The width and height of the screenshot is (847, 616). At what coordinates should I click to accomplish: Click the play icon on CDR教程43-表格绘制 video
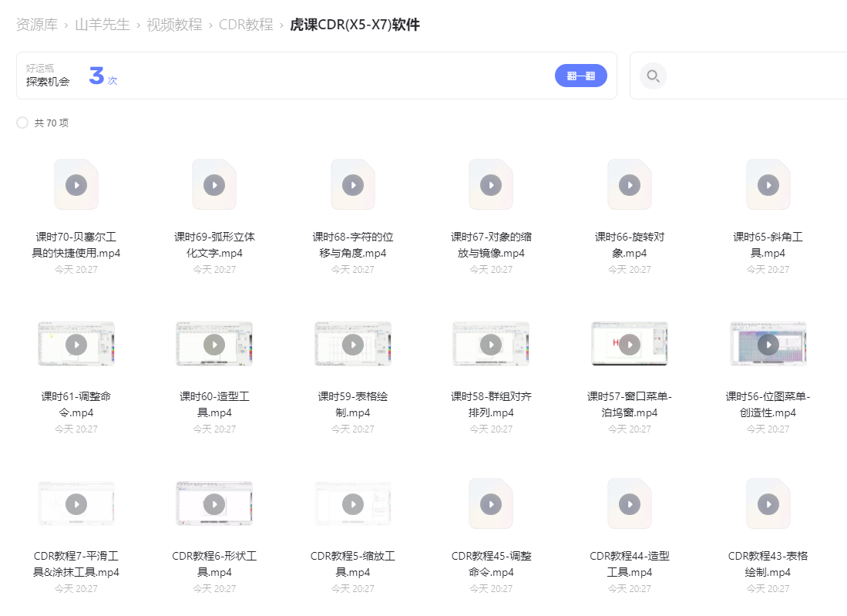768,503
